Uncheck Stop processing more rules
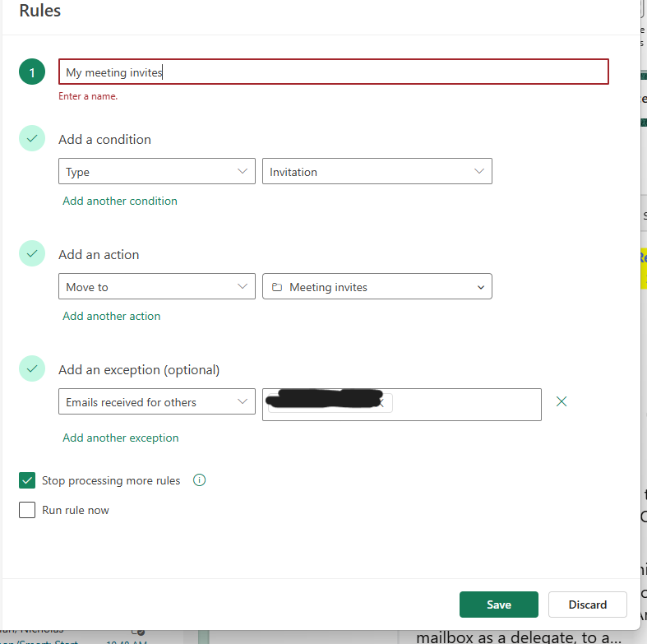Image resolution: width=647 pixels, height=644 pixels. point(27,480)
